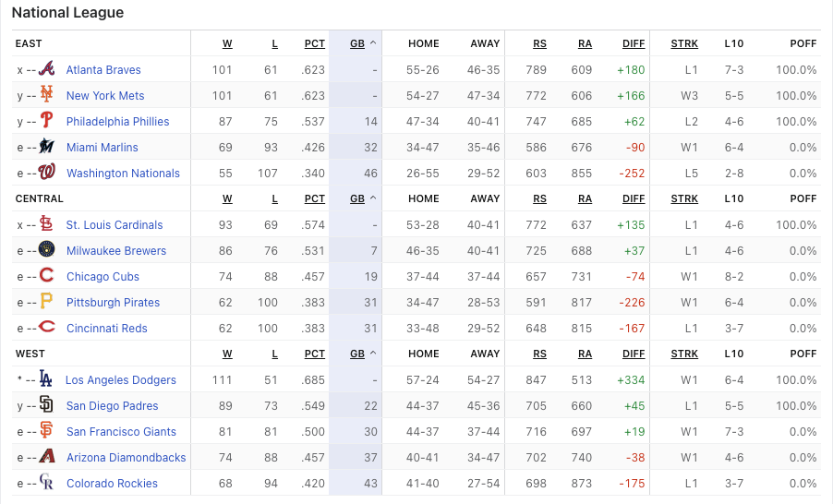Click the Philadelphia Phillies logo icon
Viewport: 833px width, 504px height.
coord(47,121)
